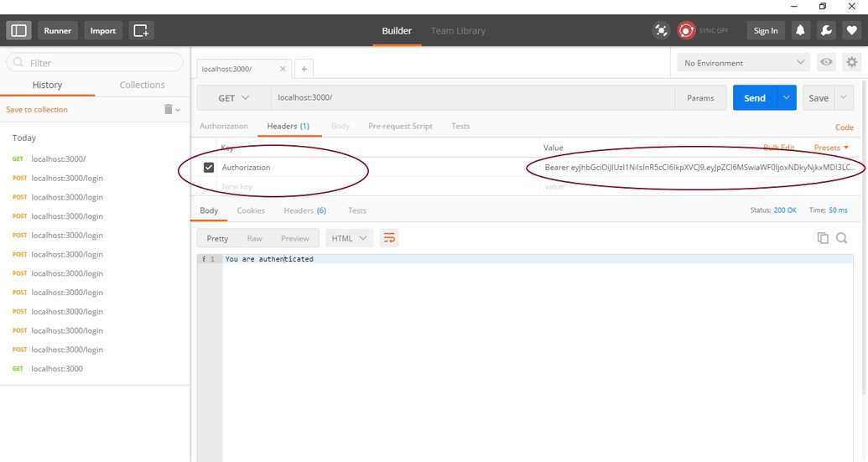Click the Import button

[x=103, y=30]
